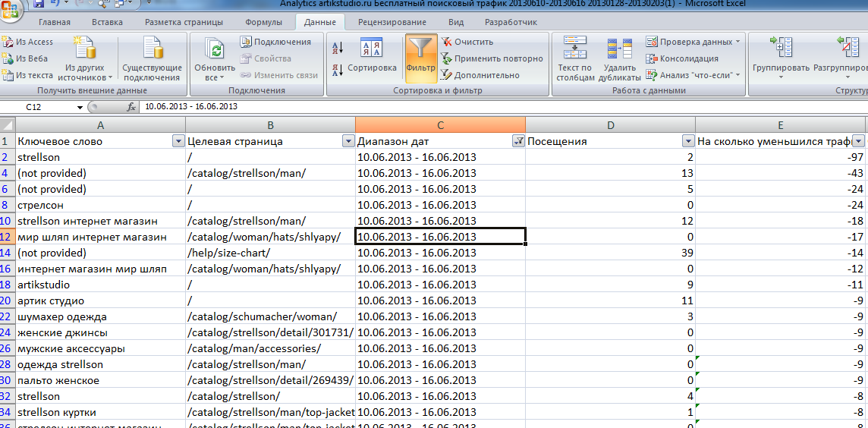
Task: Click '/catalog/man/accessories/' cell
Action: (271, 349)
